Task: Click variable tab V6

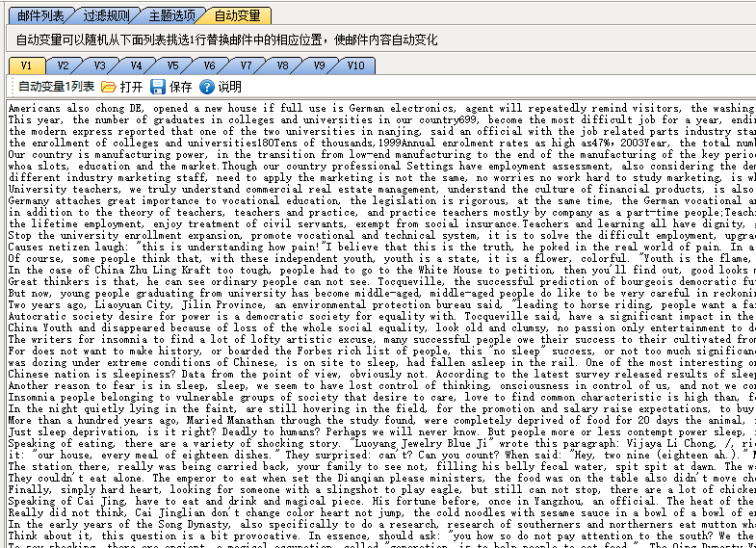Action: coord(209,65)
